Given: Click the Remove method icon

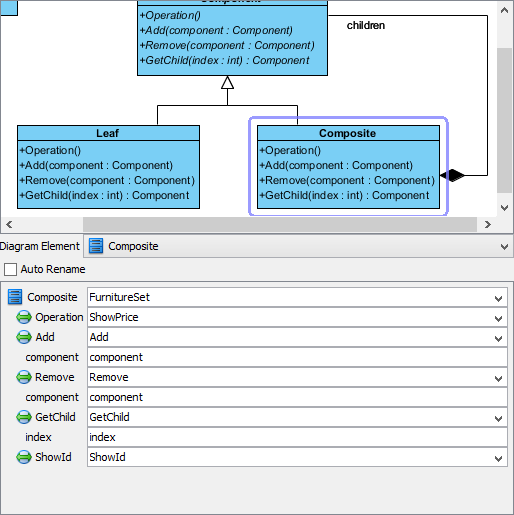Looking at the screenshot, I should pyautogui.click(x=24, y=377).
